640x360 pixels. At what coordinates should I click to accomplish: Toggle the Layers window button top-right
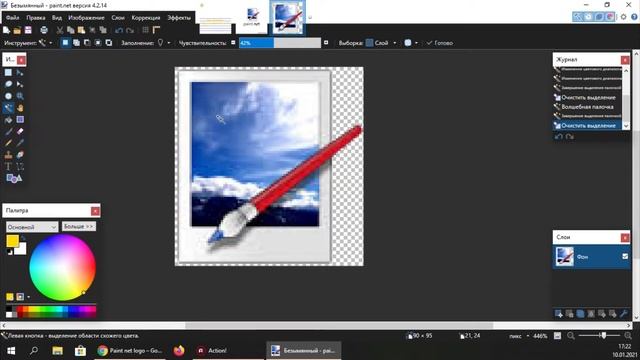(599, 17)
